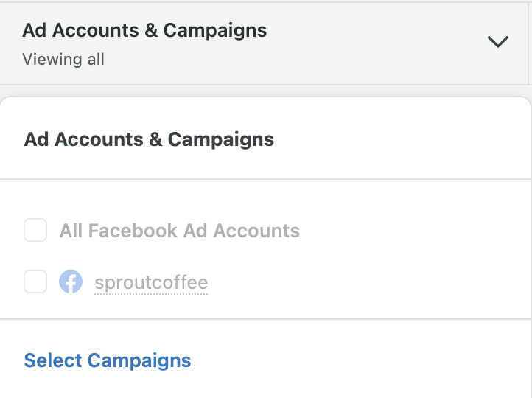Click the downward chevron icon in the header
This screenshot has height=398, width=532.
[x=497, y=42]
